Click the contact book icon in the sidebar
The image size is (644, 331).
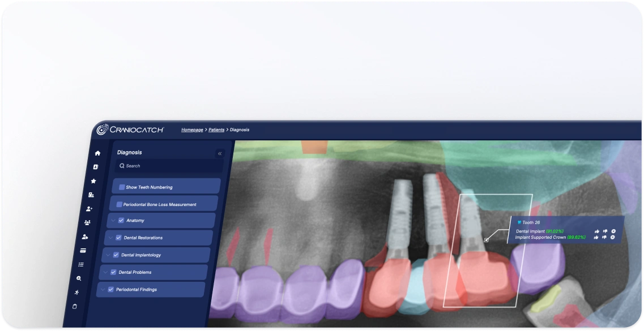pos(96,167)
